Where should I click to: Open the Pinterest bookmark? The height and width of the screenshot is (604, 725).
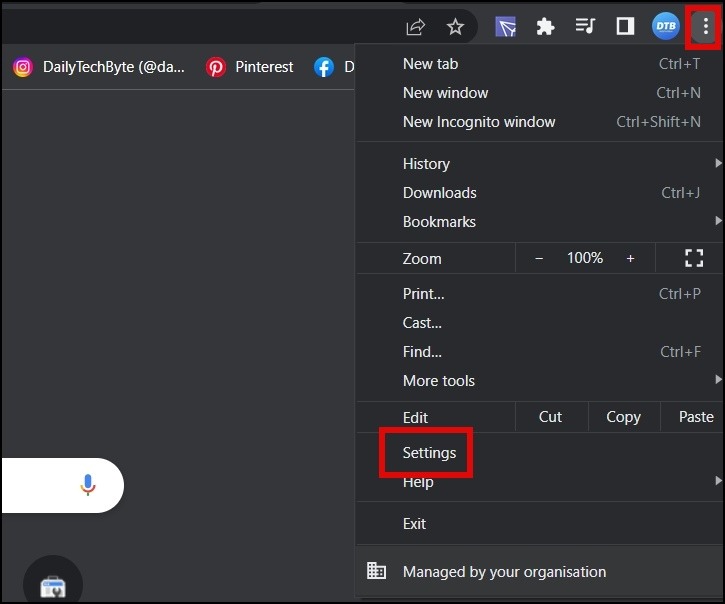250,67
